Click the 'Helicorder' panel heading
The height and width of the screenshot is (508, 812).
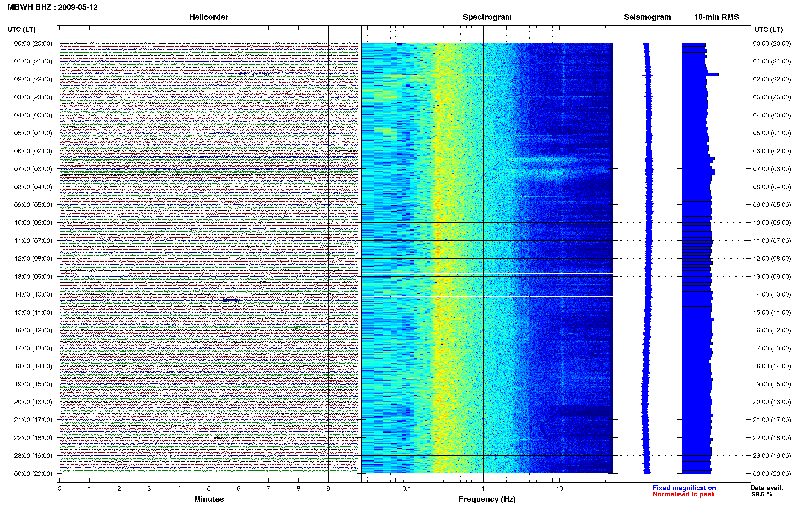209,17
